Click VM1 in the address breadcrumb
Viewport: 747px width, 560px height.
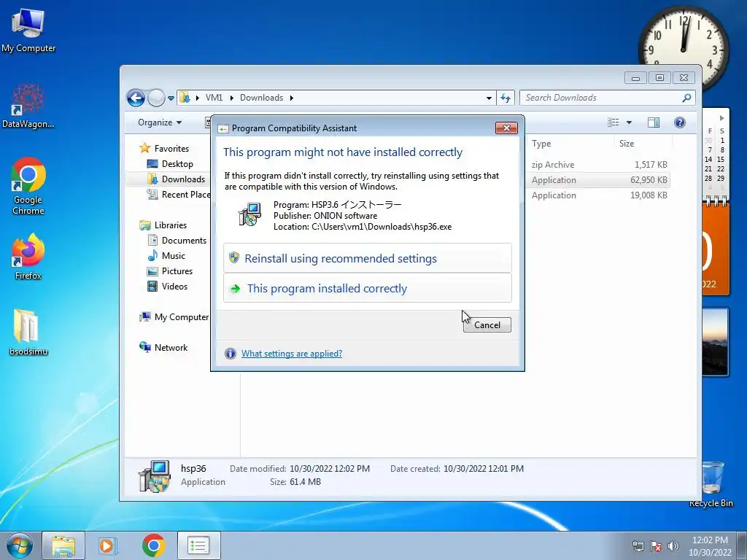click(214, 98)
